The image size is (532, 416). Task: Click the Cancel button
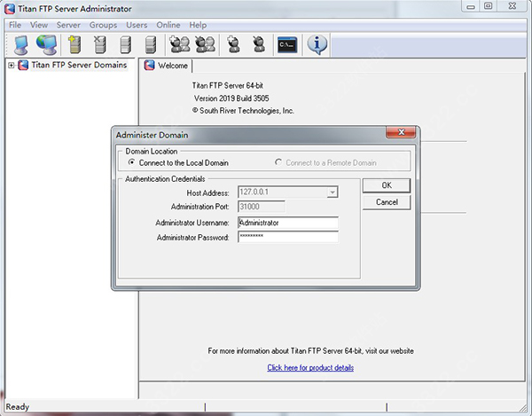pyautogui.click(x=387, y=202)
